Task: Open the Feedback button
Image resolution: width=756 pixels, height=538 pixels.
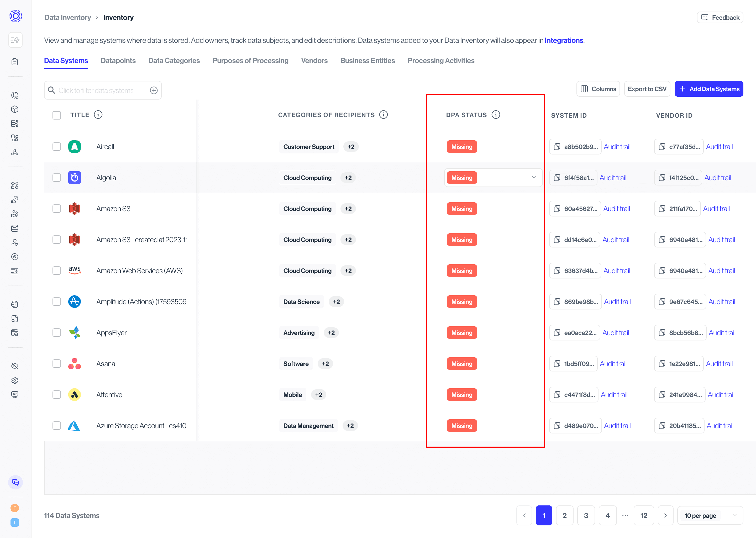Action: point(720,18)
